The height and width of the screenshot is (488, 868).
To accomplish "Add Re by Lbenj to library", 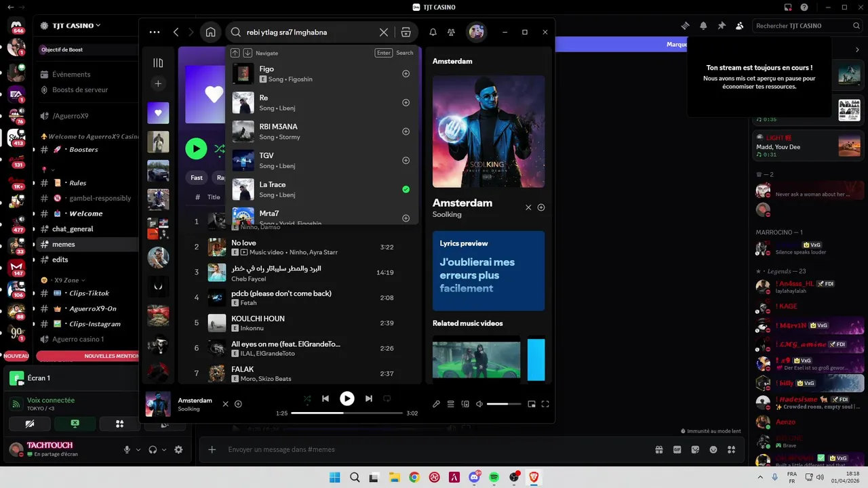I will 406,103.
